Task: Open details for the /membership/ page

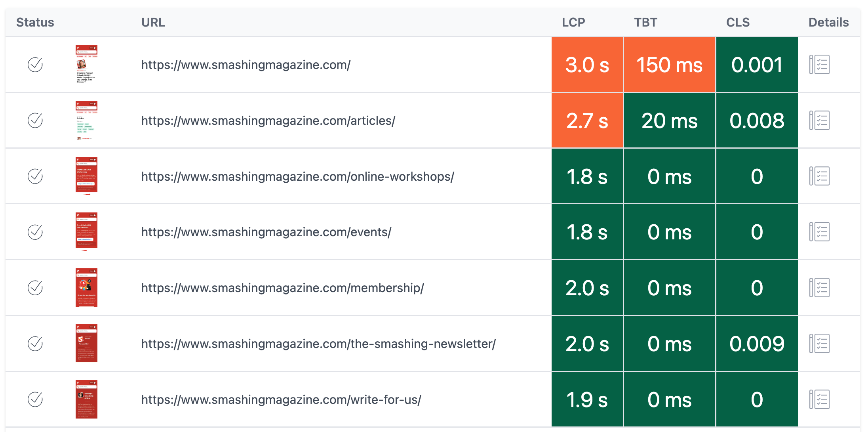Action: click(820, 288)
